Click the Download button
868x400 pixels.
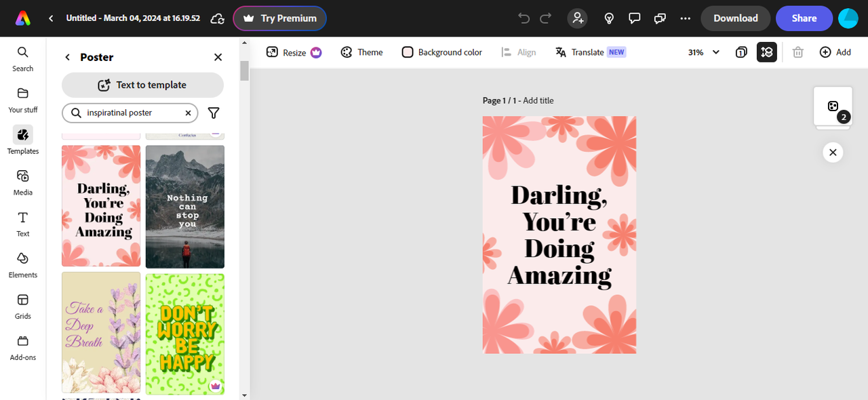pos(735,18)
